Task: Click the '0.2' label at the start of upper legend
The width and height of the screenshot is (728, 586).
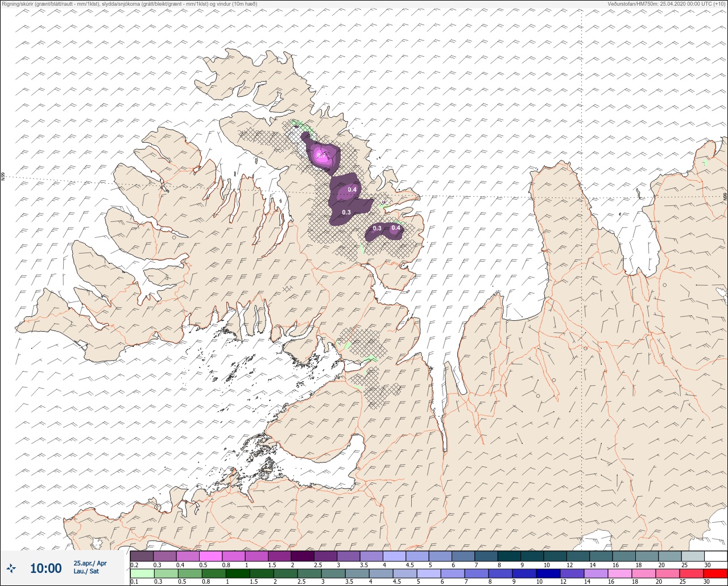Action: point(134,565)
